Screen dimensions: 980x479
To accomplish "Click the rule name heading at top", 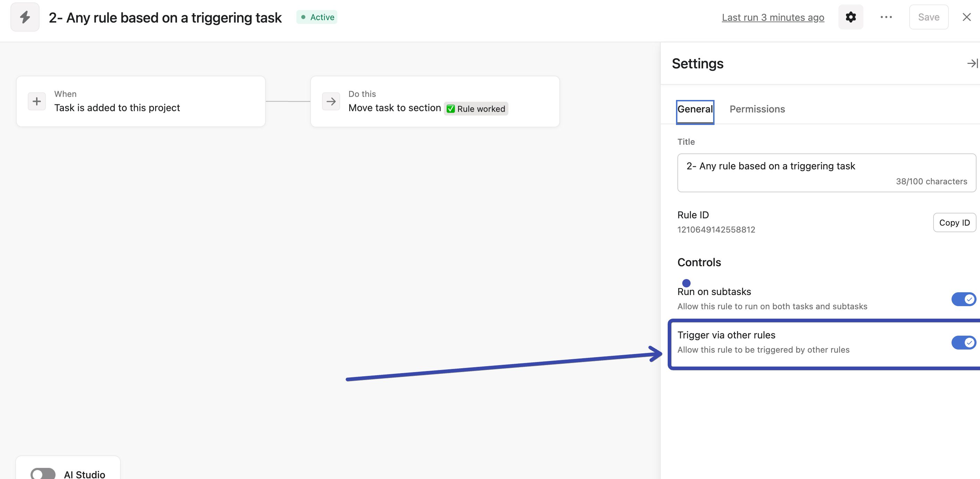I will (x=165, y=17).
